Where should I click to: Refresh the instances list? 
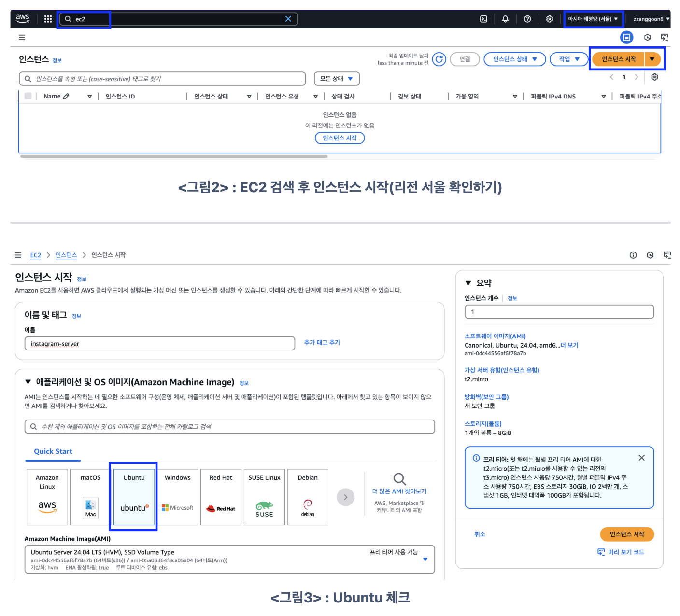439,59
